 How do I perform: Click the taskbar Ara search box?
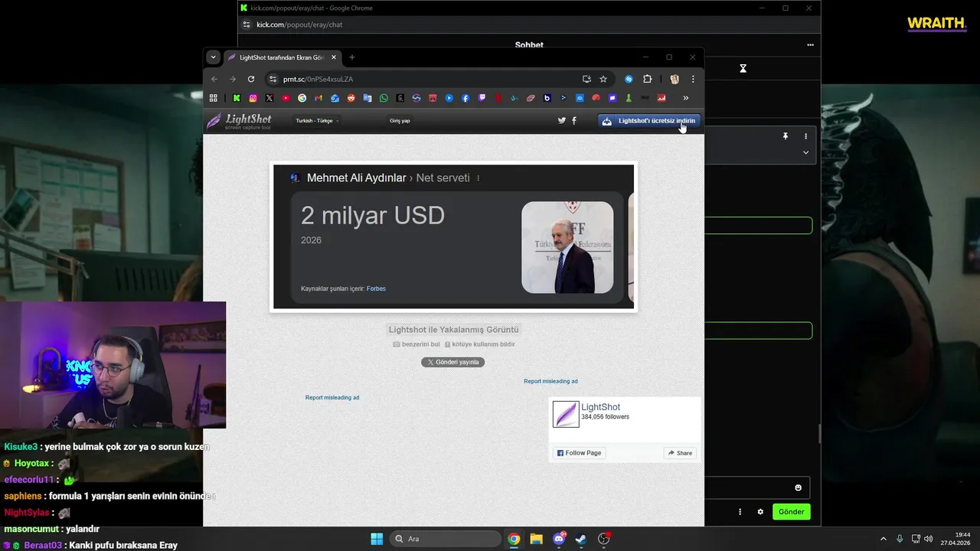pyautogui.click(x=444, y=539)
